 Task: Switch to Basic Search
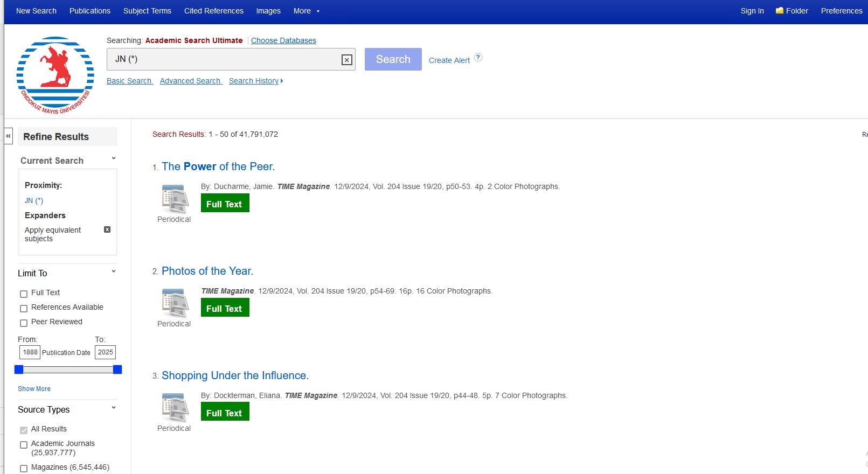[x=130, y=81]
